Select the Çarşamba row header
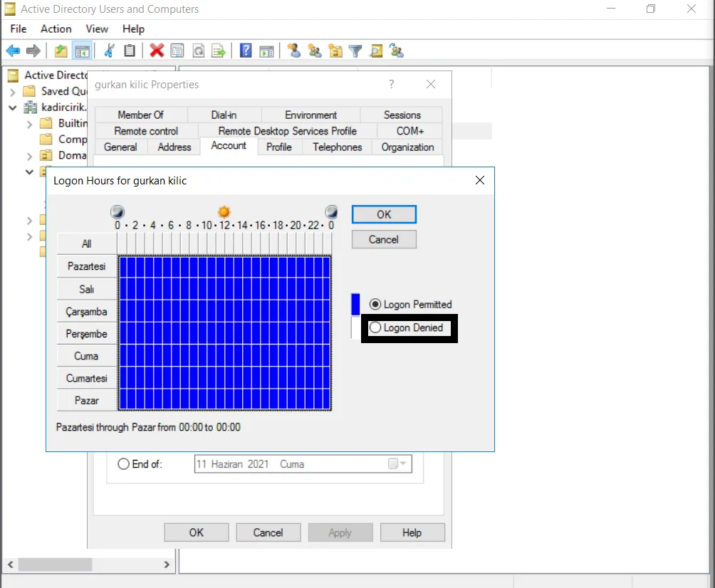 (87, 312)
